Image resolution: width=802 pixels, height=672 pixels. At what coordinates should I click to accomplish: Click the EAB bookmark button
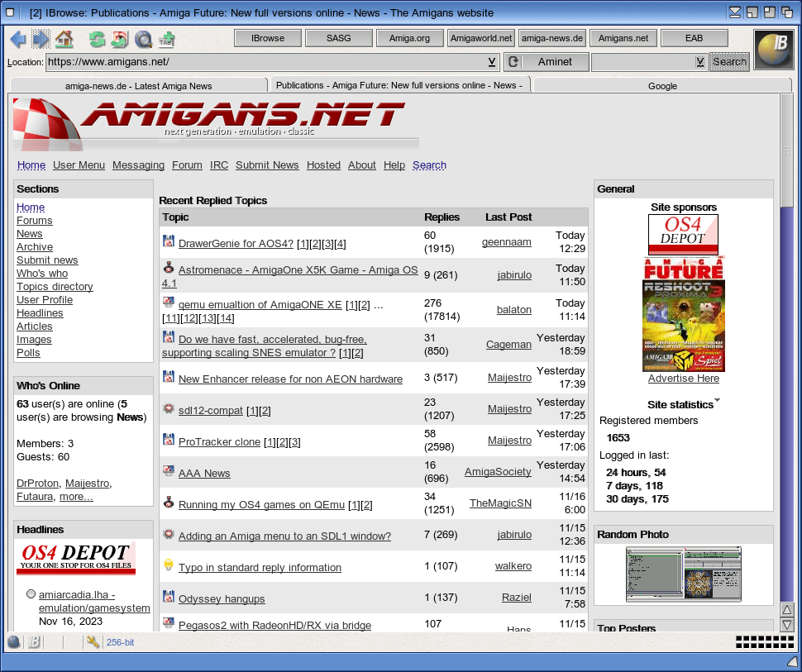pyautogui.click(x=695, y=38)
